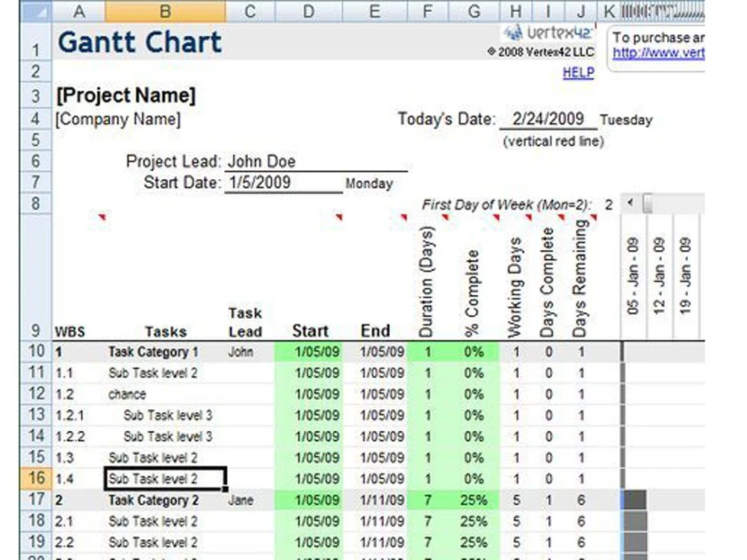Select row 10 header
Image resolution: width=747 pixels, height=560 pixels.
(36, 352)
